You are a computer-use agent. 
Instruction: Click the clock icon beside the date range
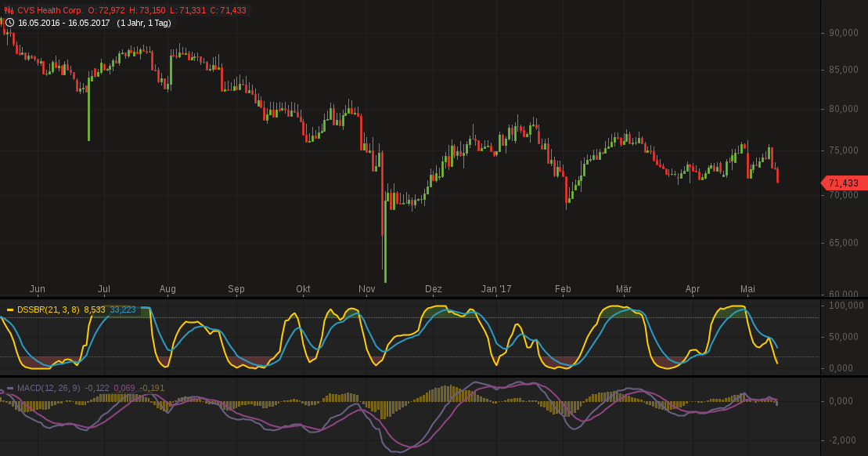[9, 23]
